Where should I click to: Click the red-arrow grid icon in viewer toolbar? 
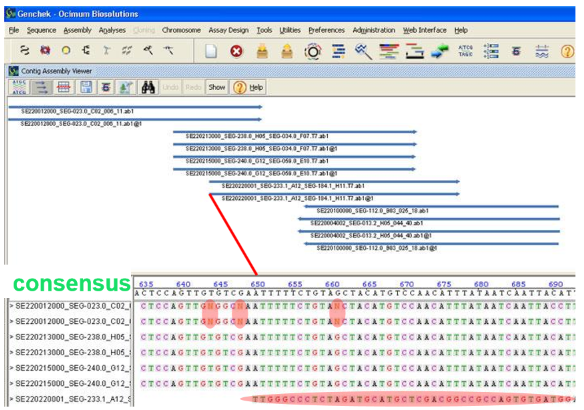pyautogui.click(x=63, y=87)
